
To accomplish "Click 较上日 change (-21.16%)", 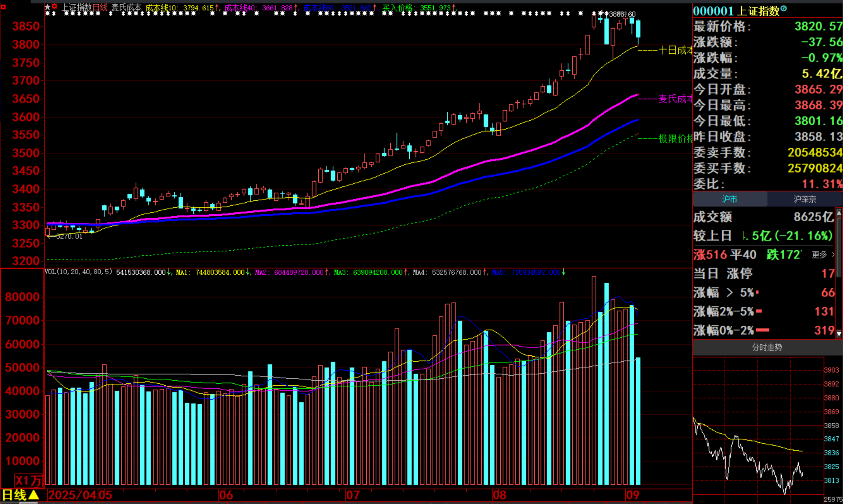I will click(803, 236).
